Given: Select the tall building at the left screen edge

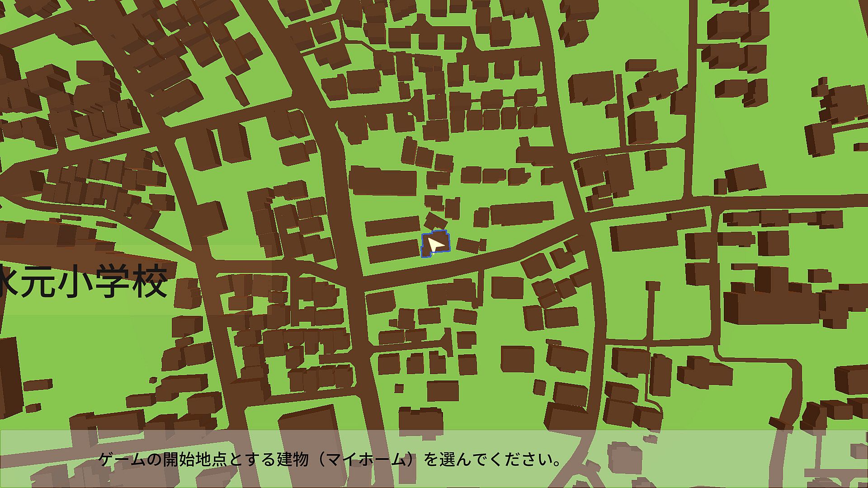Looking at the screenshot, I should pos(9,377).
